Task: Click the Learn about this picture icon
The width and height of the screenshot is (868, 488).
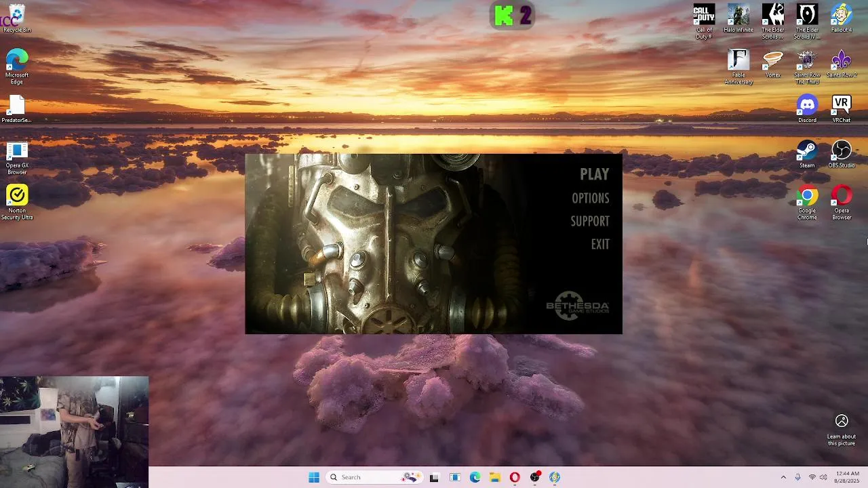Action: pyautogui.click(x=842, y=430)
